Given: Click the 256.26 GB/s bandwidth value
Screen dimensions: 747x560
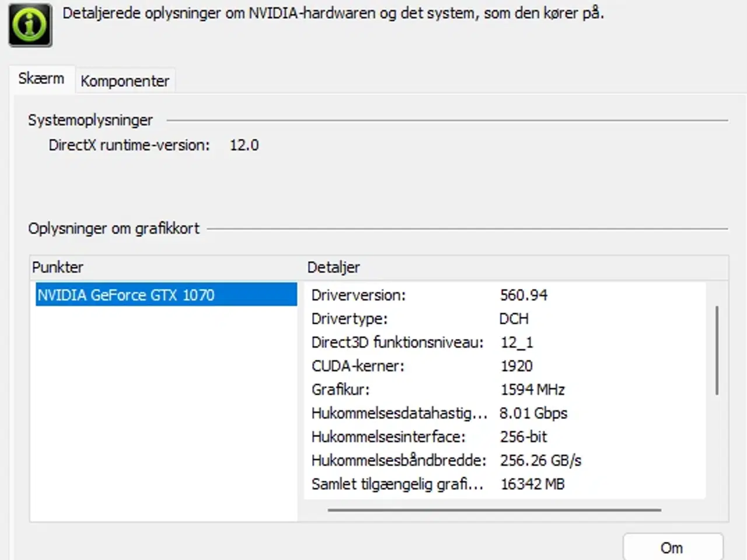Looking at the screenshot, I should pos(540,460).
